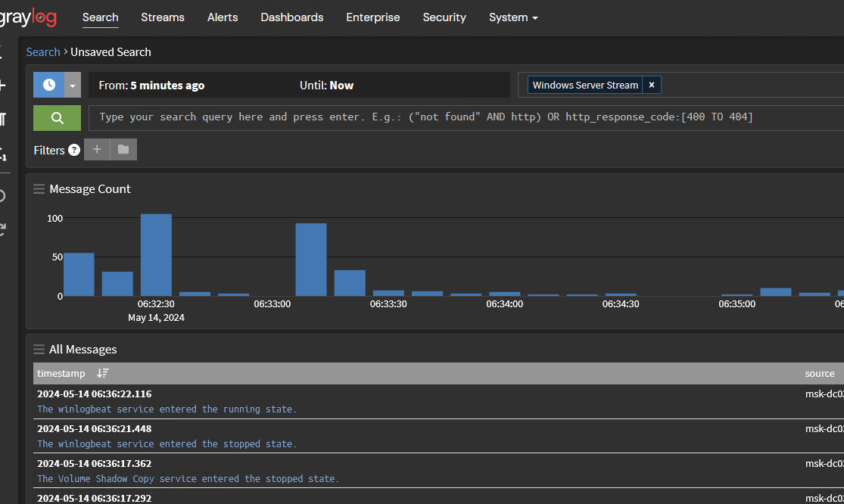Navigate to Dashboards
The height and width of the screenshot is (504, 844).
pos(291,17)
